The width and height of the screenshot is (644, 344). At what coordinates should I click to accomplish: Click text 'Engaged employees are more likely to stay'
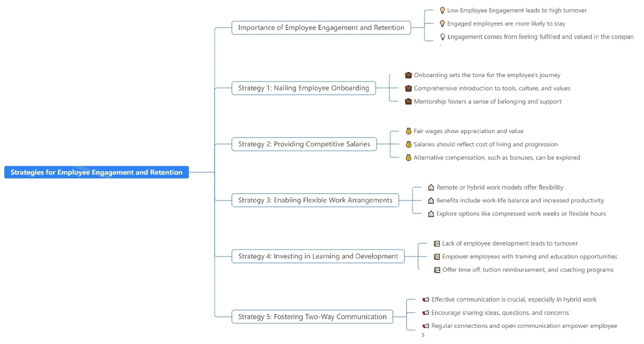coord(506,24)
